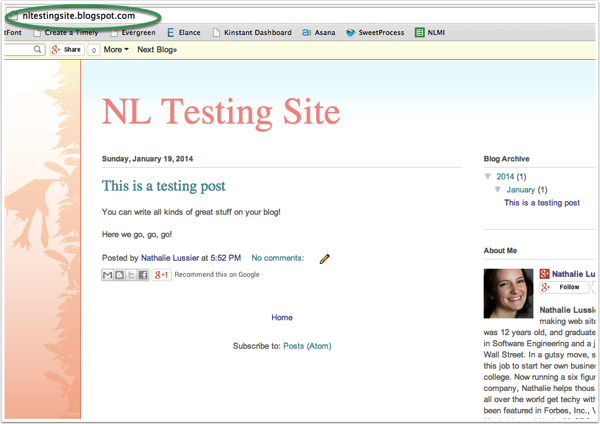Open the January archive link

[520, 189]
